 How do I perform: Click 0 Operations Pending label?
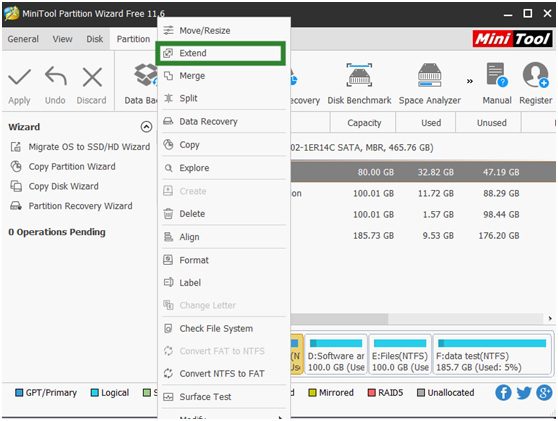click(57, 232)
